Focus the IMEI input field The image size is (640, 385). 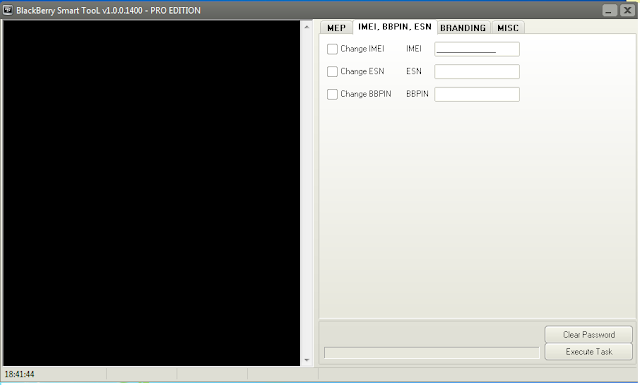click(x=477, y=49)
